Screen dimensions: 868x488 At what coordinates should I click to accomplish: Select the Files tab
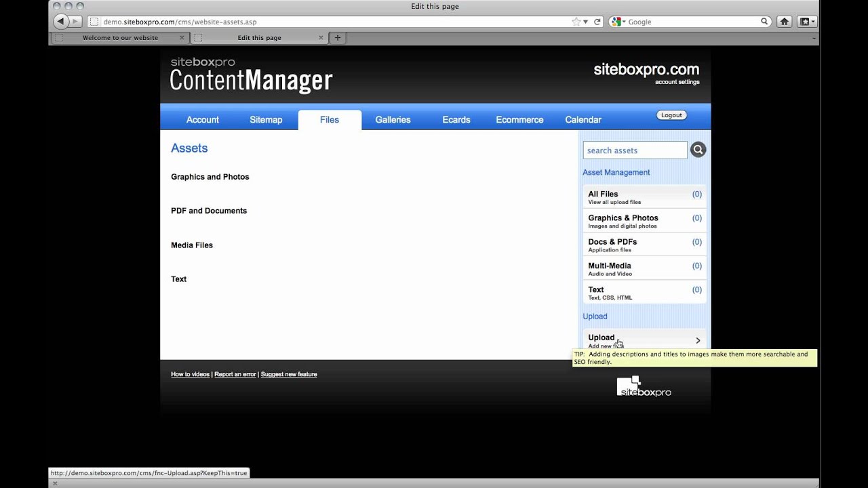click(330, 119)
